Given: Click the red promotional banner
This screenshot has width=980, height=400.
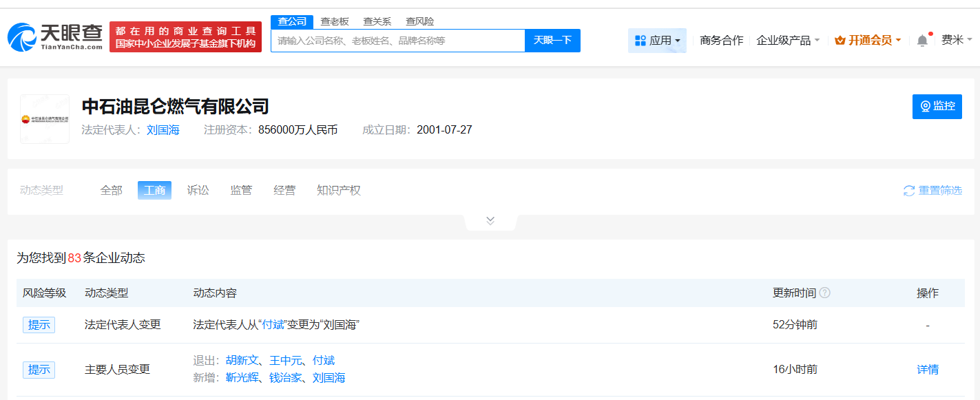Looking at the screenshot, I should (x=186, y=37).
